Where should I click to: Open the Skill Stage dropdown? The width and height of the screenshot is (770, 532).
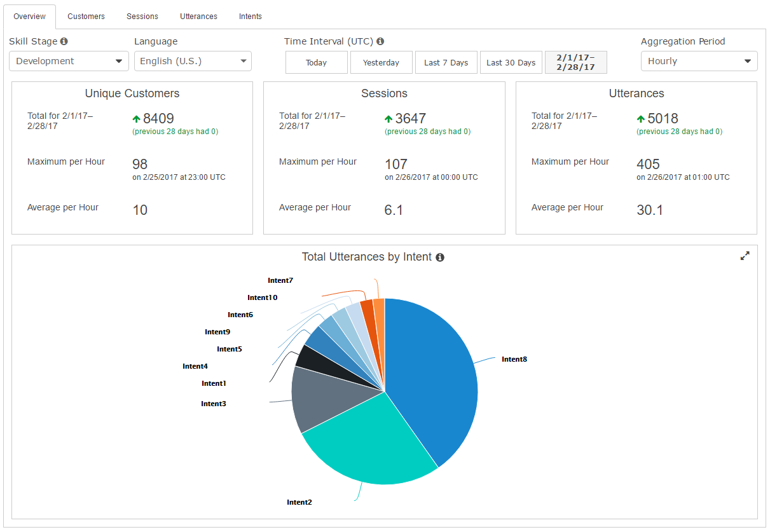click(x=68, y=61)
